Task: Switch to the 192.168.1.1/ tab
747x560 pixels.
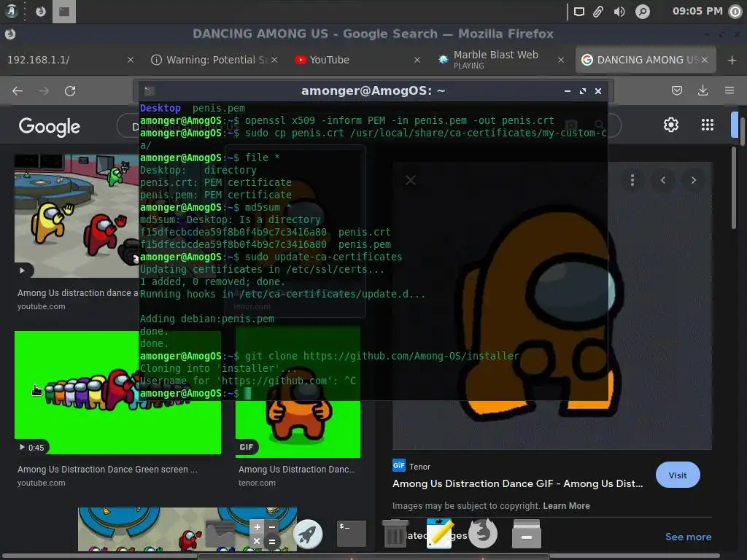Action: [62, 60]
